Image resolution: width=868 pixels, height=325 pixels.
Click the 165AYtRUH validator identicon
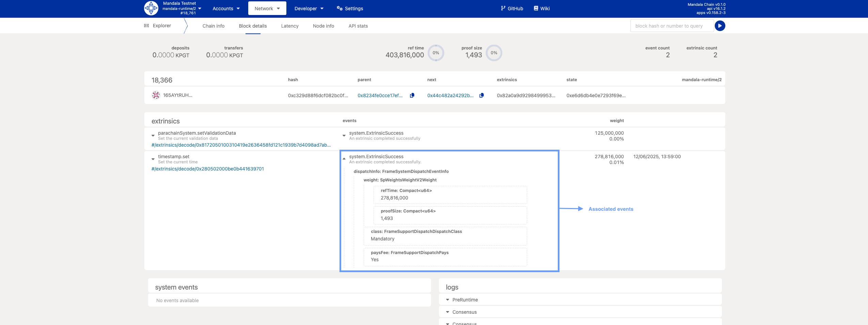[x=156, y=95]
